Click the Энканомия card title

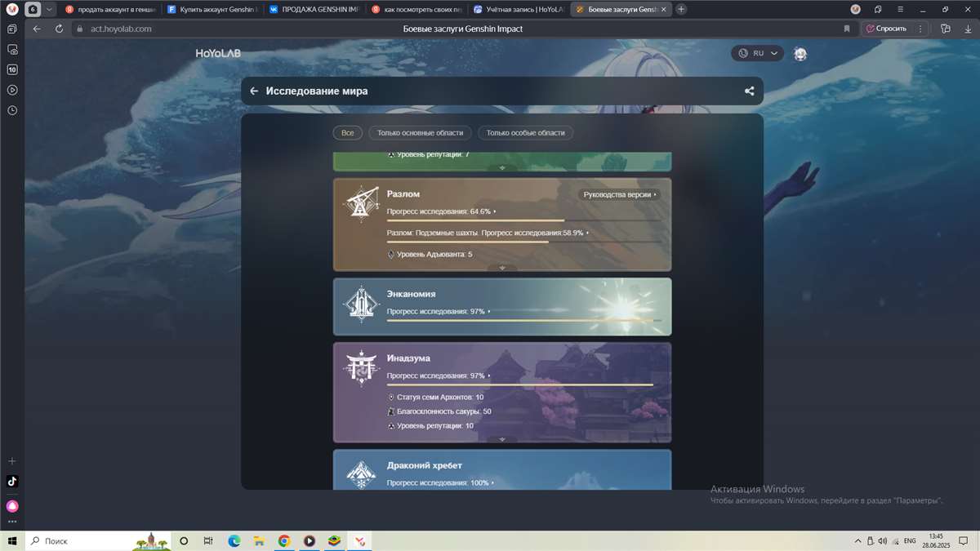411,294
